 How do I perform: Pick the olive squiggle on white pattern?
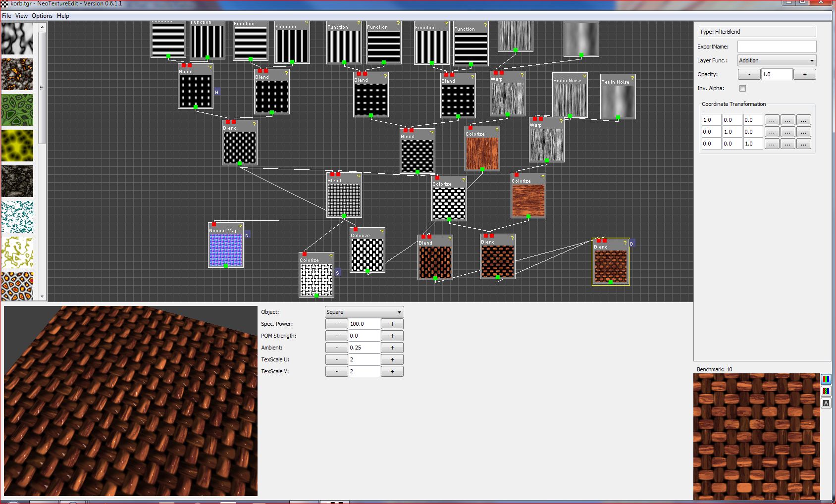[x=17, y=252]
